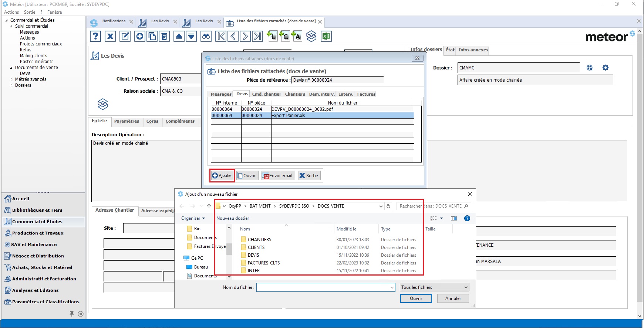644x328 pixels.
Task: Click the Sortie button in attached files window
Action: (x=309, y=176)
